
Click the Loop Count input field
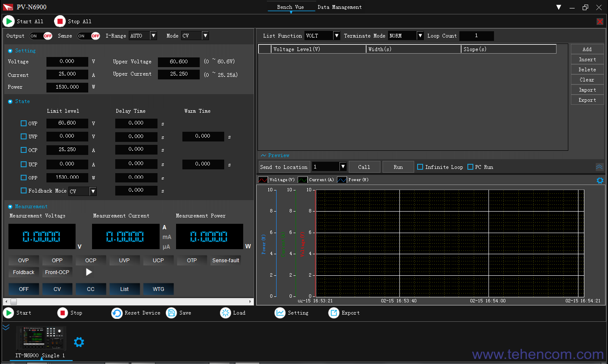pyautogui.click(x=476, y=36)
